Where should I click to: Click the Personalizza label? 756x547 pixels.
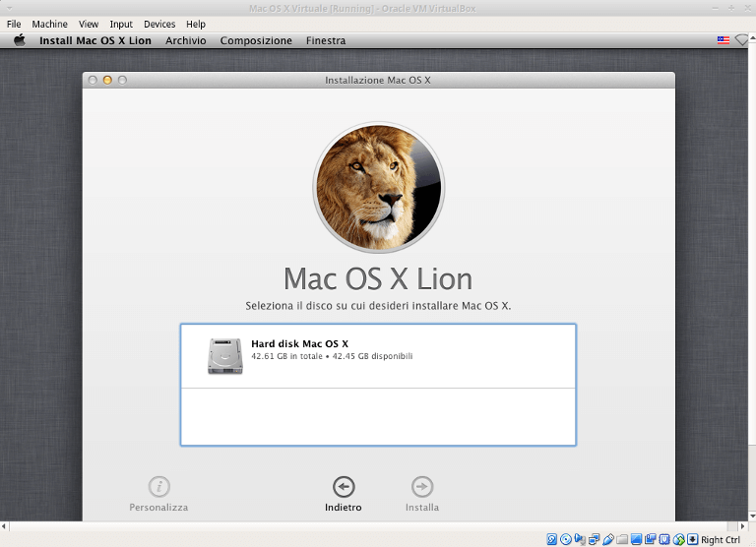pos(158,508)
